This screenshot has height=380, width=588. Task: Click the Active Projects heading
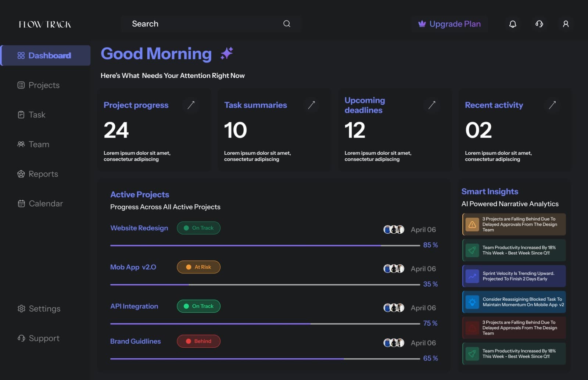[140, 195]
